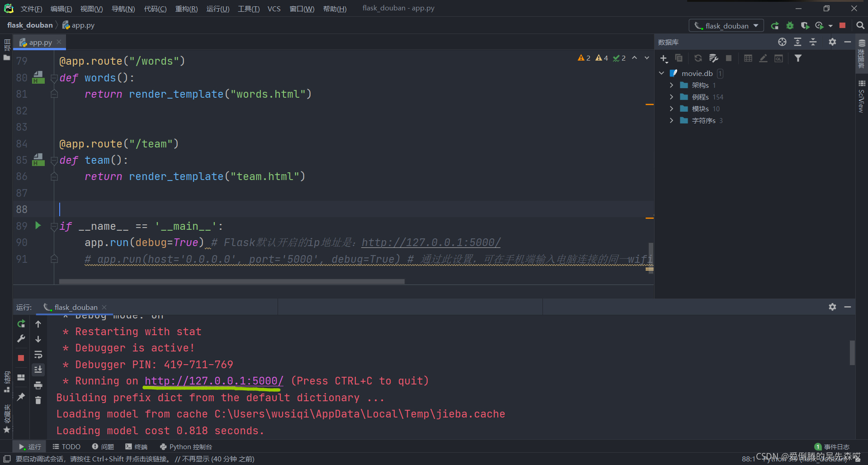Fold the team function at line 85
This screenshot has height=465, width=868.
(x=54, y=160)
